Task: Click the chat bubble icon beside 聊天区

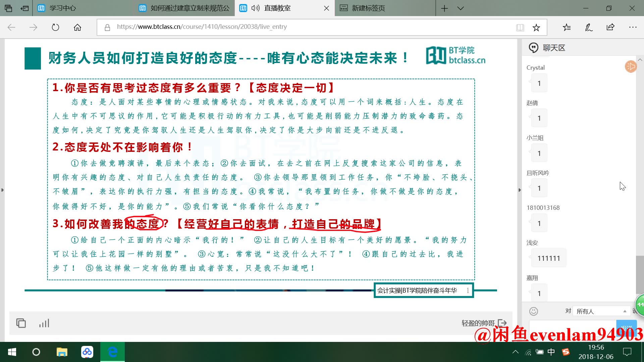Action: [533, 48]
